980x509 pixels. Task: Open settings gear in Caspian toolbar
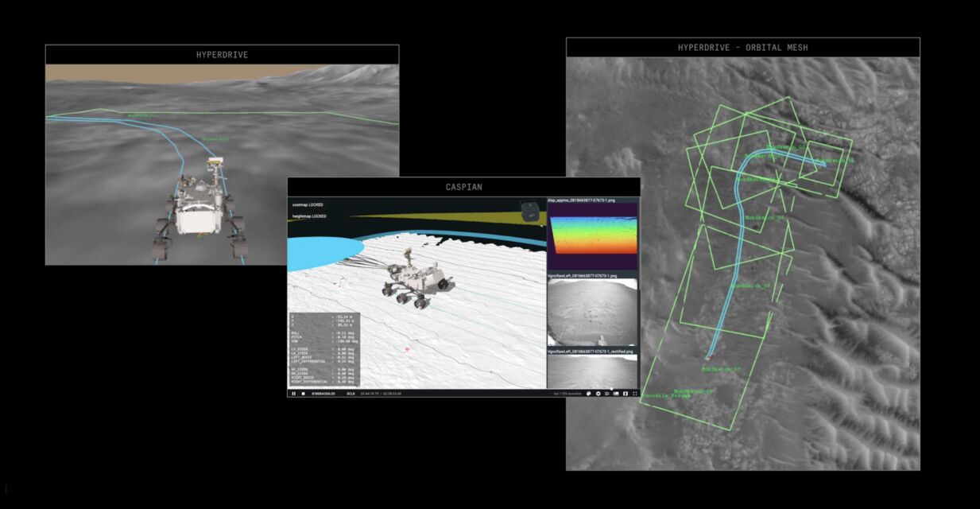coord(598,394)
